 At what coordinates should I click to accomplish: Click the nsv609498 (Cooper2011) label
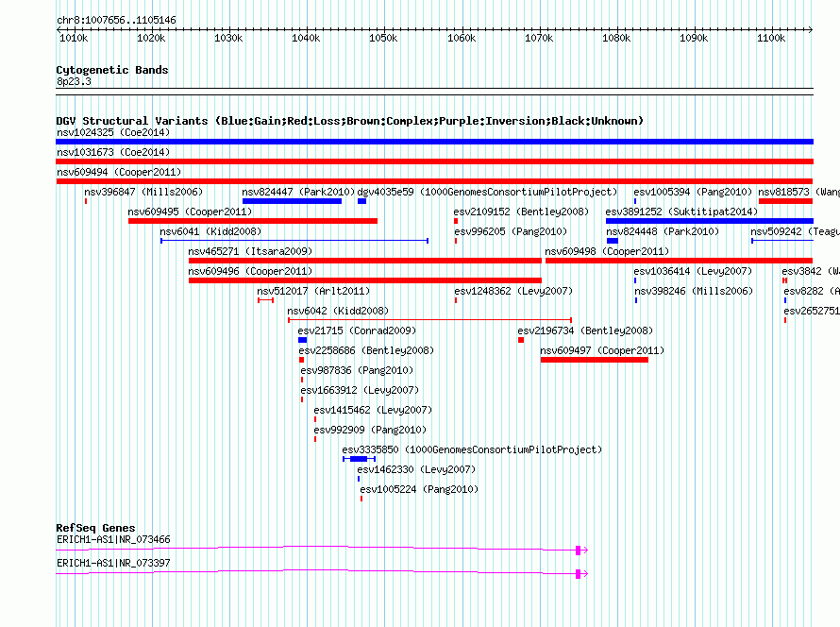click(607, 251)
